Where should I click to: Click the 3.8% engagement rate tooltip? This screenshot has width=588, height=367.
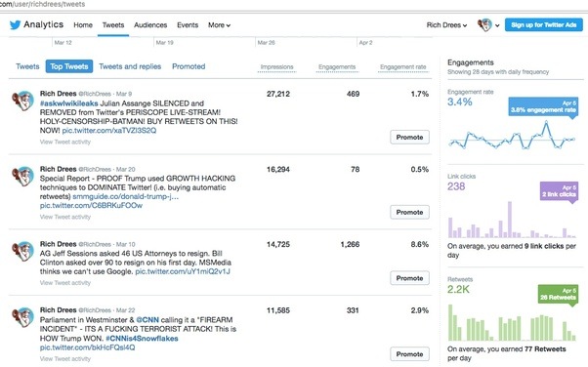tap(543, 106)
